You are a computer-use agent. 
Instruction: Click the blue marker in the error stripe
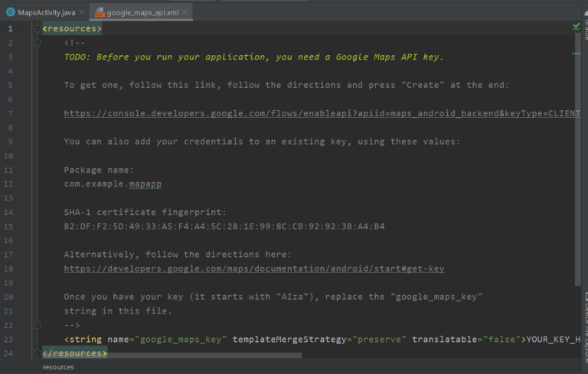[x=576, y=55]
